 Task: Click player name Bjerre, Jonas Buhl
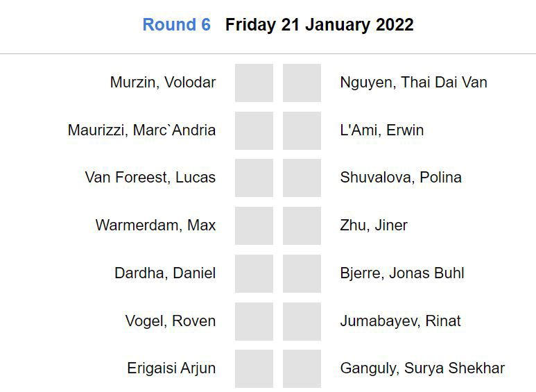click(x=402, y=273)
